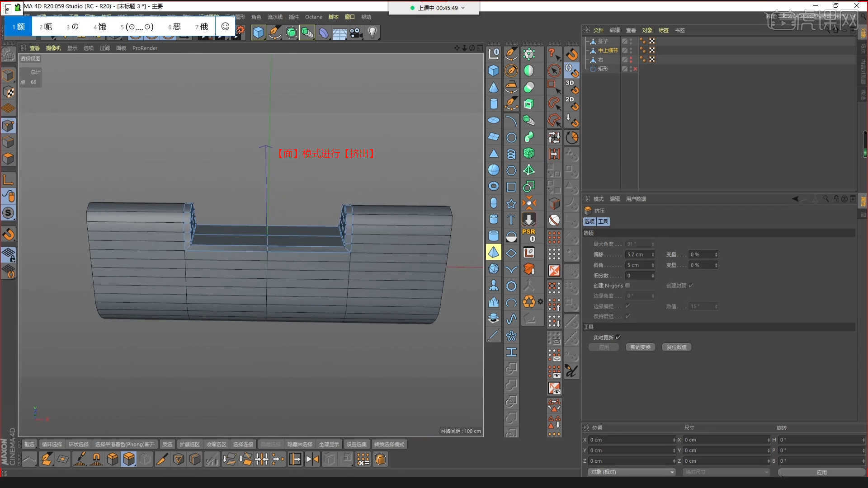This screenshot has width=868, height=488.
Task: Click the 应用 button in coordinates panel
Action: click(x=821, y=472)
